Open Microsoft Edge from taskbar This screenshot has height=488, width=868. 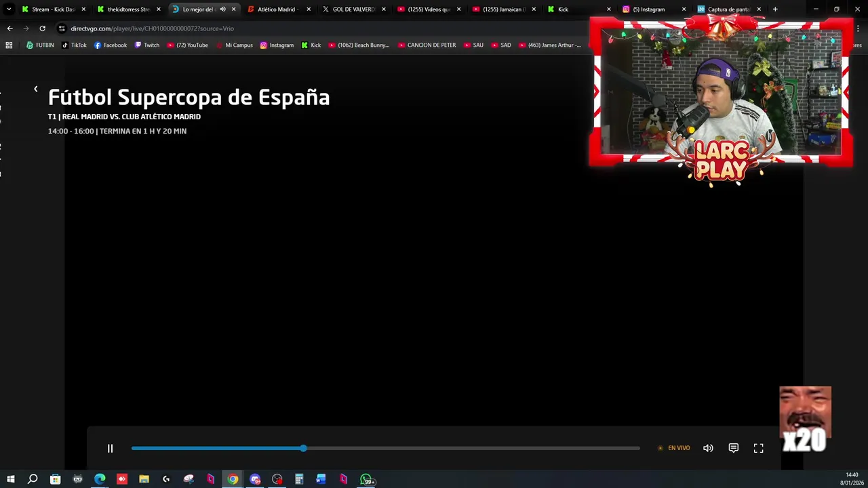[x=100, y=479]
